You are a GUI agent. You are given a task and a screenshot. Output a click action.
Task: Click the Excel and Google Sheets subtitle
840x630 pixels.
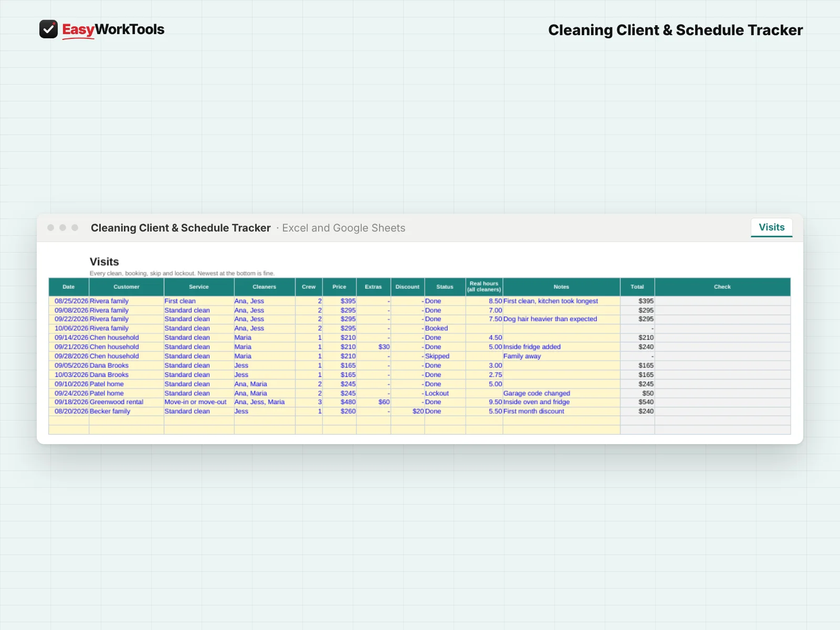pyautogui.click(x=344, y=228)
